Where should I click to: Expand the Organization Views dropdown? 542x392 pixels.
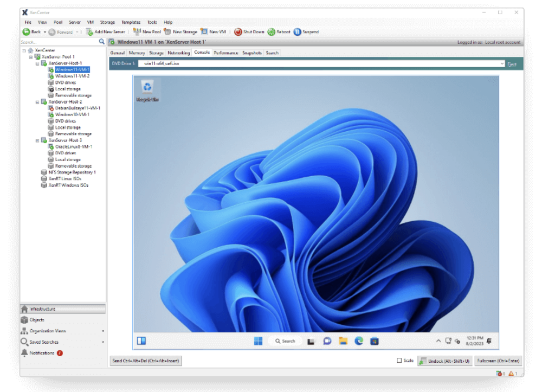point(103,331)
